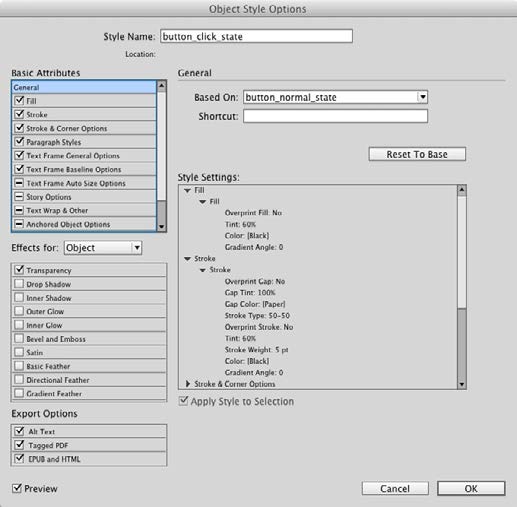
Task: Toggle EPUB and HTML export option
Action: (19, 459)
